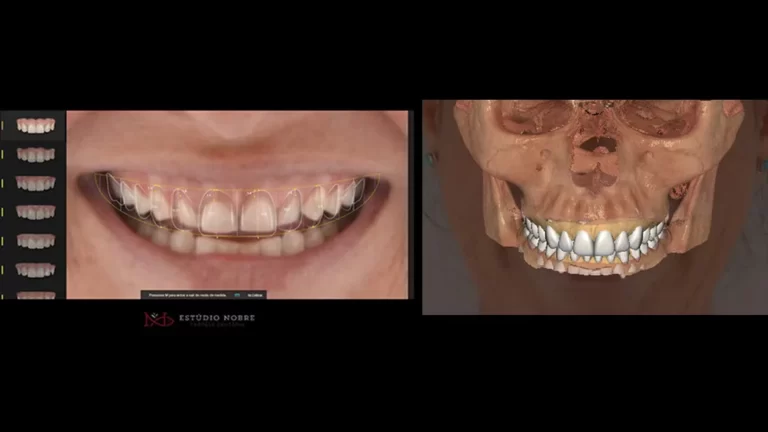Click yellow marker beside third template thumbnail
Screen dimensions: 768x432
coord(3,183)
